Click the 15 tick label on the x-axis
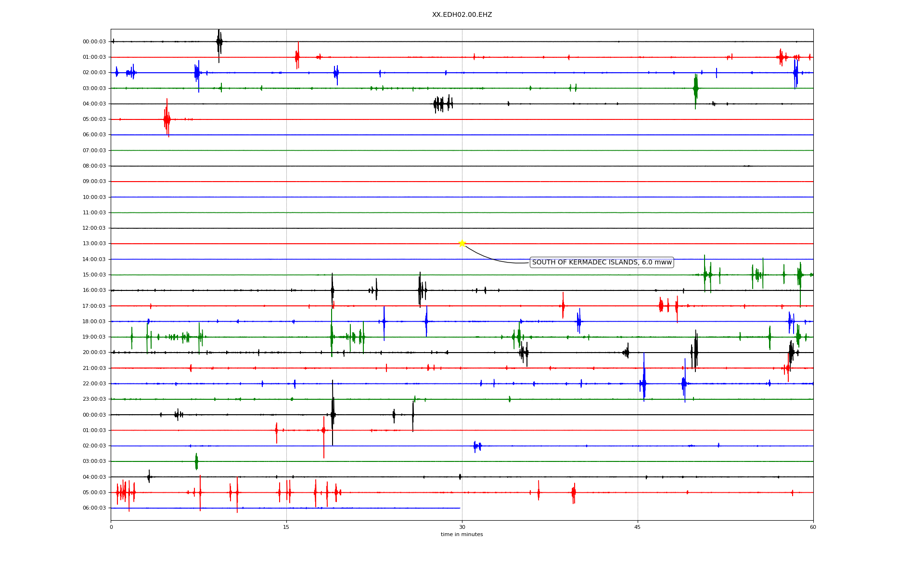924x578 pixels. (x=286, y=527)
